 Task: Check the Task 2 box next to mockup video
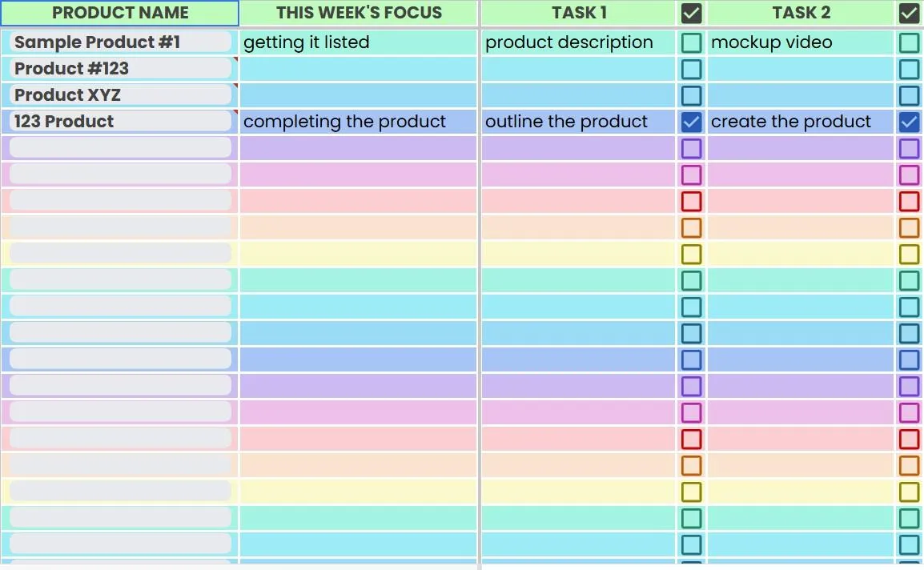point(910,42)
